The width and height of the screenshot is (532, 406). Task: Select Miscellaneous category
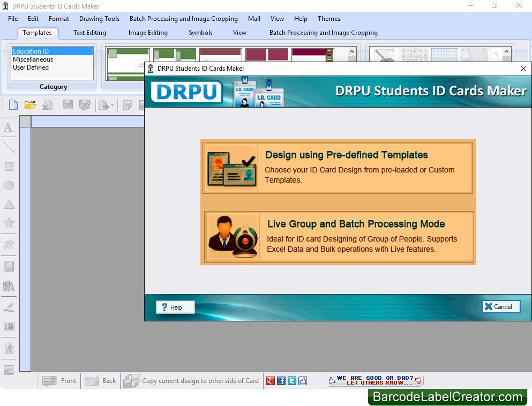tap(52, 59)
